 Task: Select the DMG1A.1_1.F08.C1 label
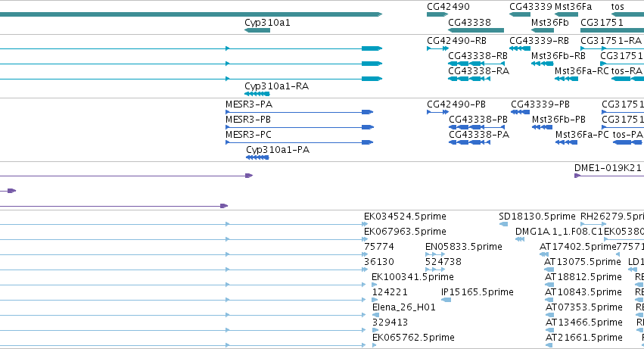(x=559, y=232)
